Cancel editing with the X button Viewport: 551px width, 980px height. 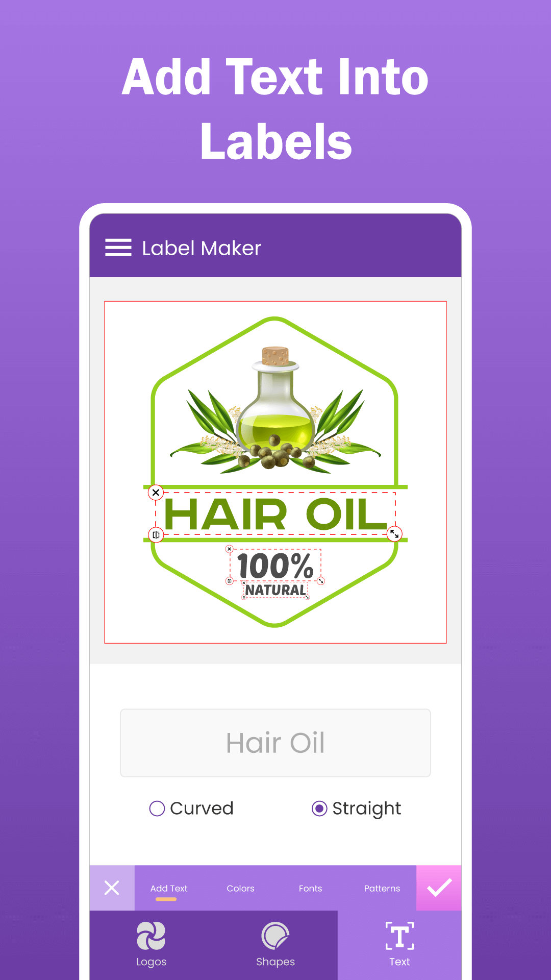[x=112, y=888]
